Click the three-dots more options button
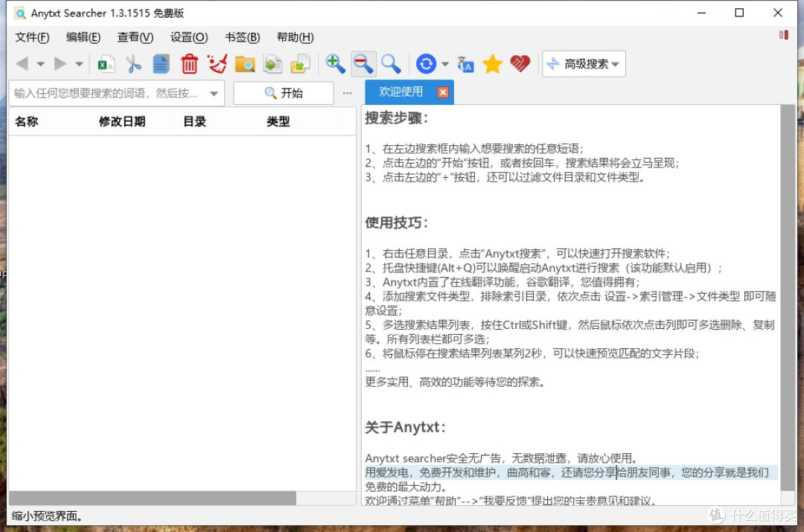This screenshot has height=532, width=804. tap(348, 93)
